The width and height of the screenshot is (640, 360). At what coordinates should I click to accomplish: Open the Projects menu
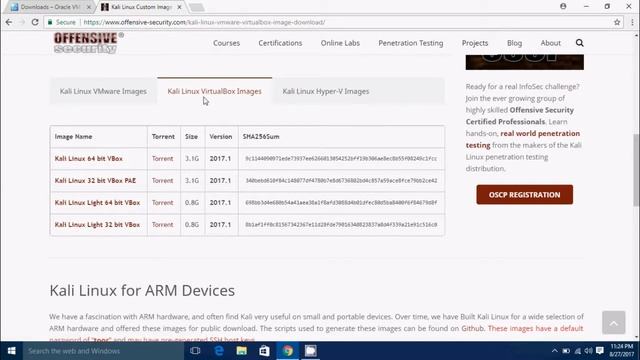pos(475,43)
